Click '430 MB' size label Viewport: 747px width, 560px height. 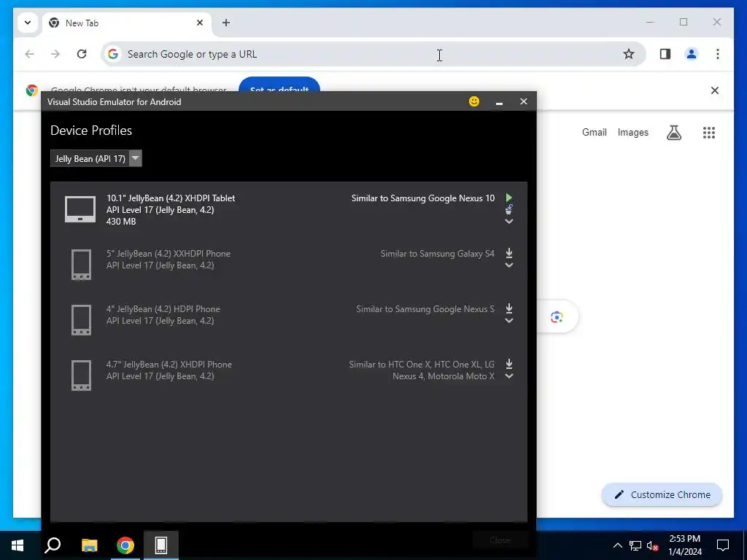coord(121,222)
